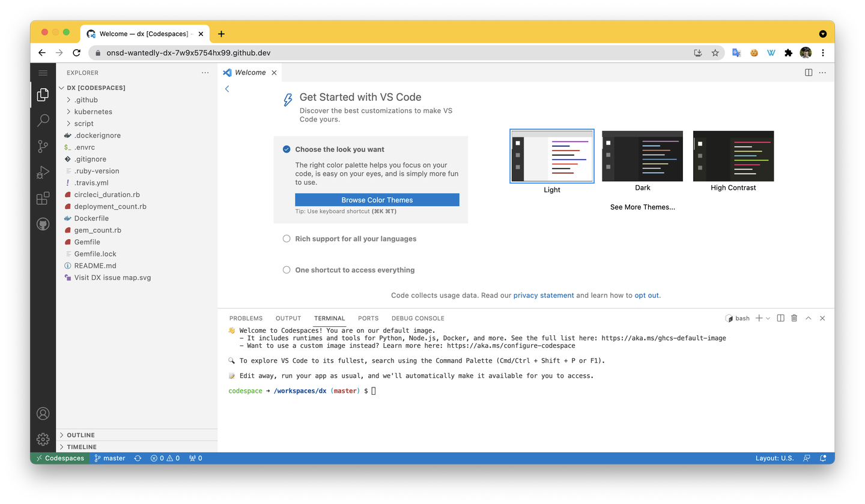Image resolution: width=865 pixels, height=504 pixels.
Task: Select Rich support for all your languages
Action: (356, 239)
